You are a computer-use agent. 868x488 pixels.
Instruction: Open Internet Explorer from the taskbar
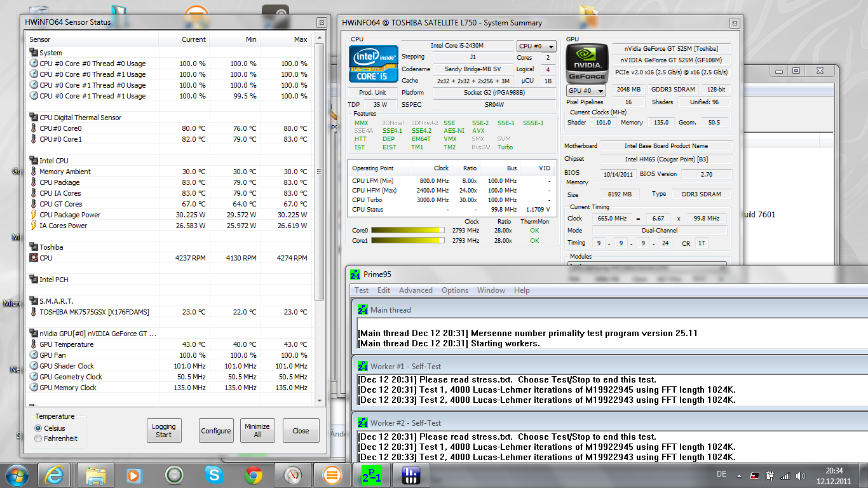click(55, 475)
